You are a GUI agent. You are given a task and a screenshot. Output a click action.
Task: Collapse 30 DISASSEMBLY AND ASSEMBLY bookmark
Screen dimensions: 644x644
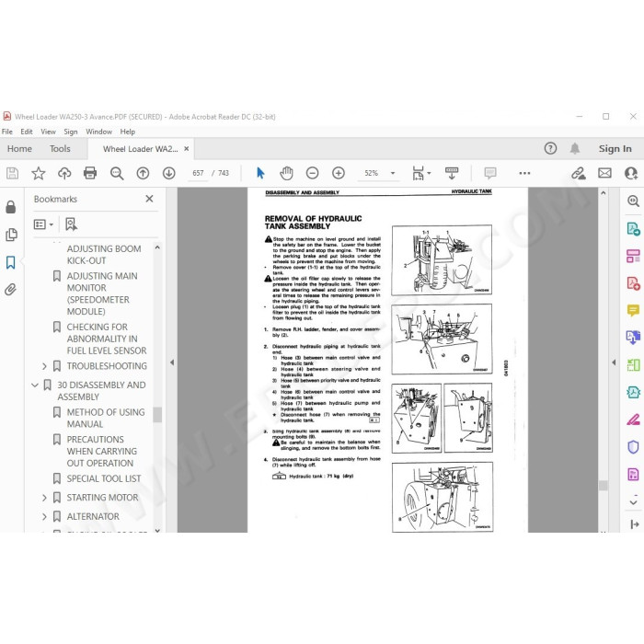click(x=35, y=385)
